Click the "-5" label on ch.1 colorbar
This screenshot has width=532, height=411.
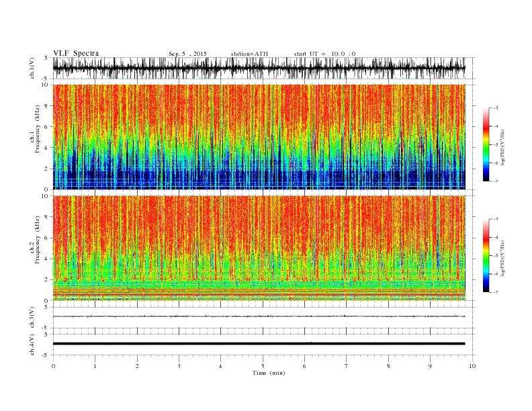(x=496, y=145)
